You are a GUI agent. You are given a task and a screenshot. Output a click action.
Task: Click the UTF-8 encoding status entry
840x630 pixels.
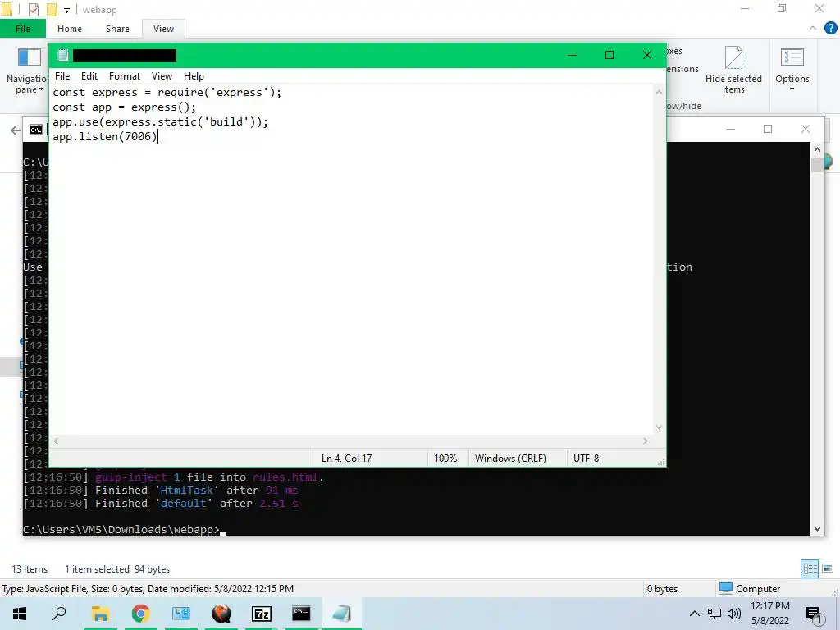coord(586,458)
